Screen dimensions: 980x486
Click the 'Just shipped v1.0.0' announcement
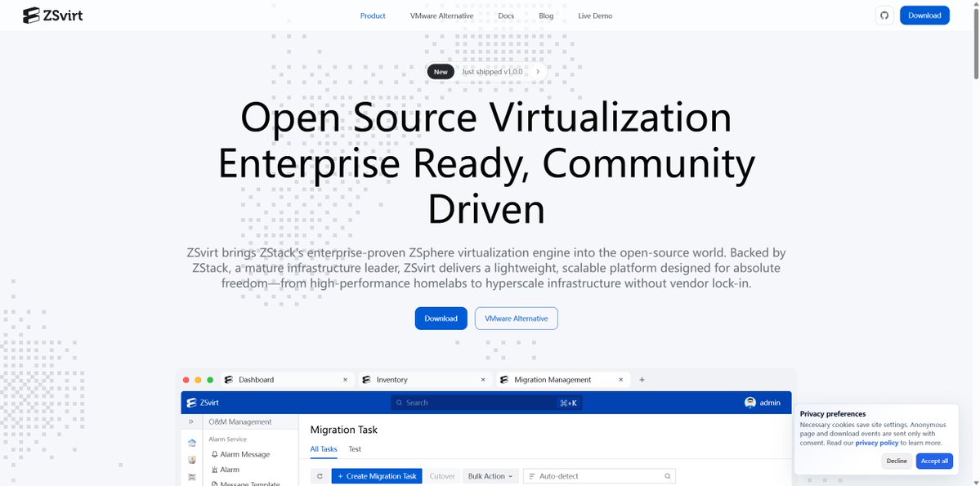point(492,72)
